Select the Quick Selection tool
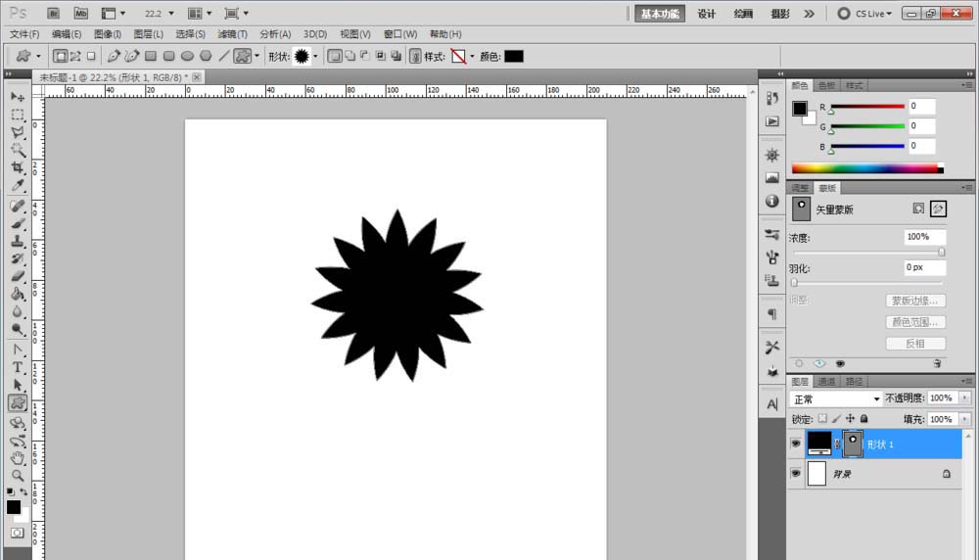Image resolution: width=979 pixels, height=560 pixels. coord(18,150)
